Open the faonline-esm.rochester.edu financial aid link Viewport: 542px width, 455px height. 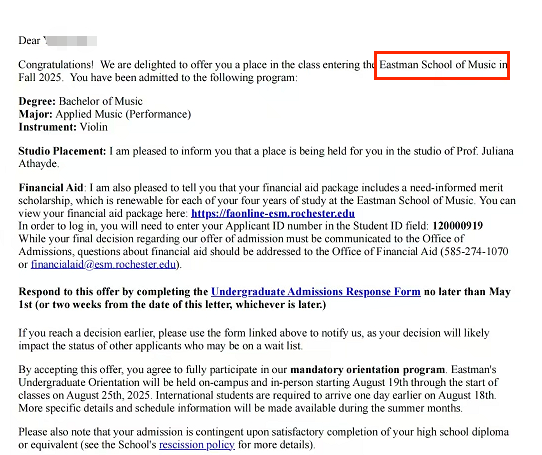[273, 213]
